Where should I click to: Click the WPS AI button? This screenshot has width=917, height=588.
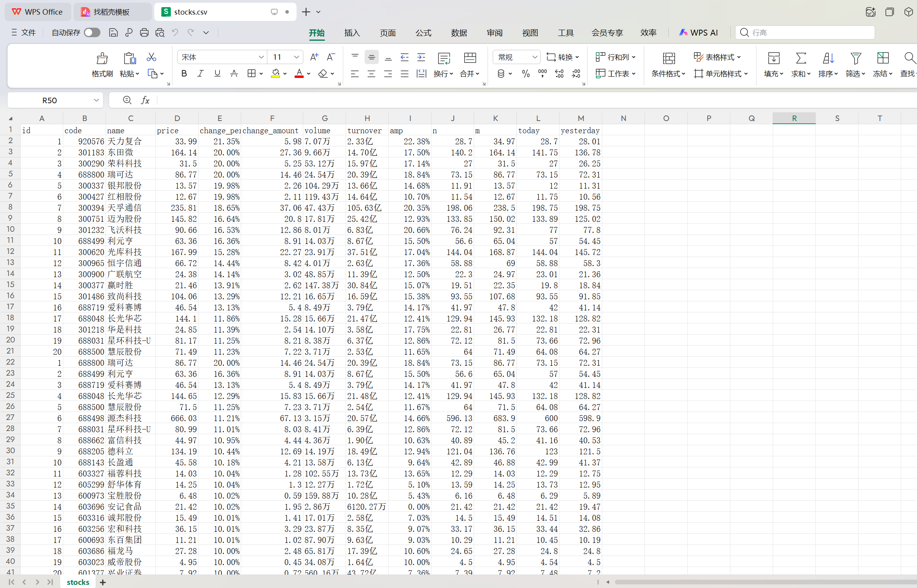pos(698,33)
